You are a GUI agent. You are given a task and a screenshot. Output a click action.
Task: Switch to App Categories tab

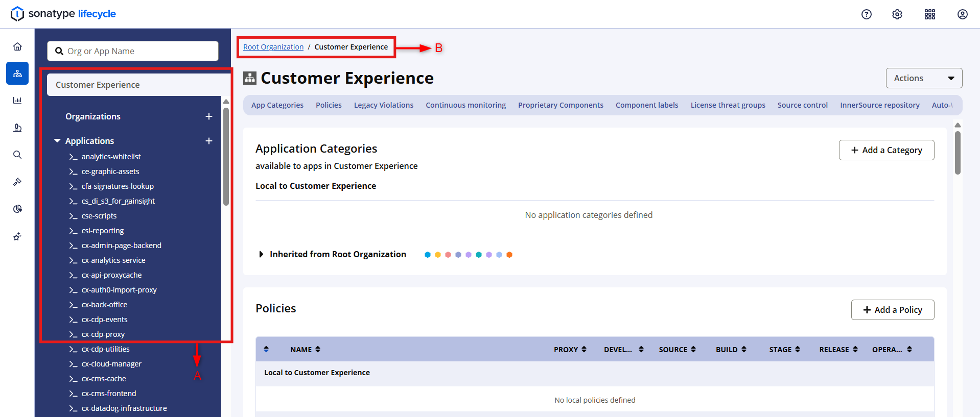277,105
